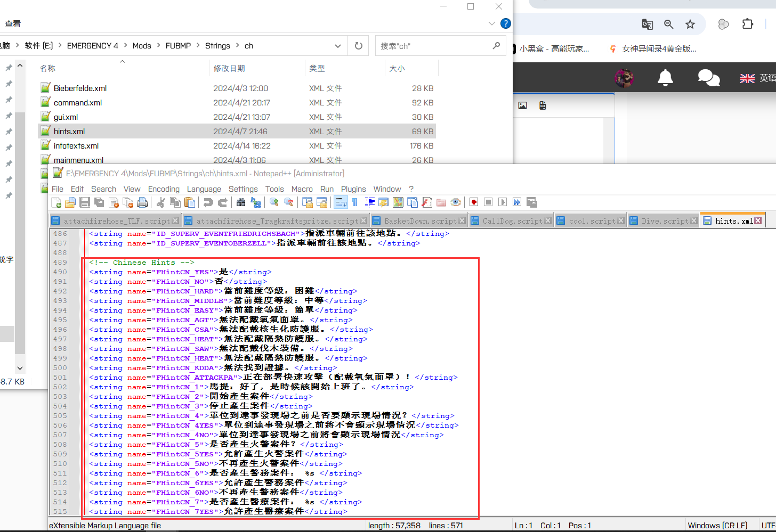Viewport: 776px width, 532px height.
Task: Click the Print icon in Notepad++ toolbar
Action: coord(142,202)
